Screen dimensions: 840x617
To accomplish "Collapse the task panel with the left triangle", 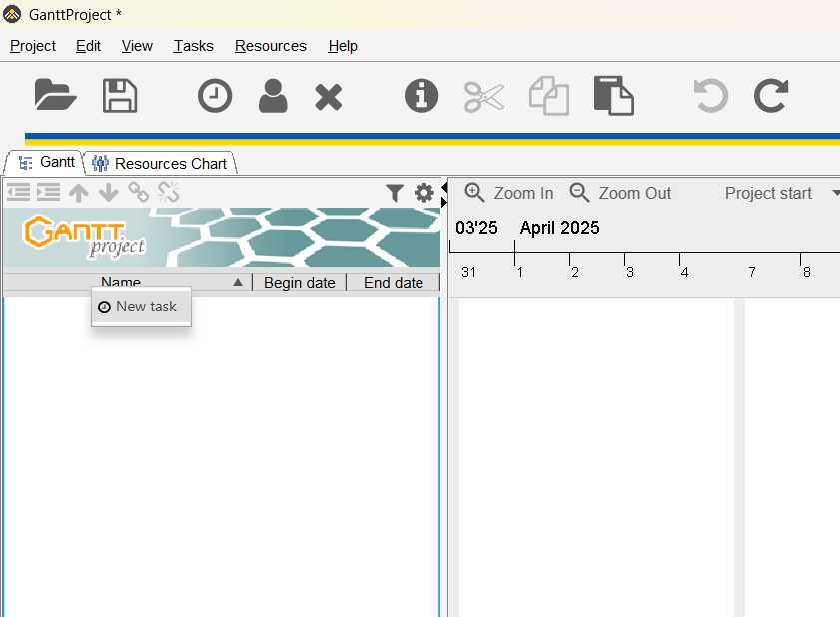I will coord(444,187).
